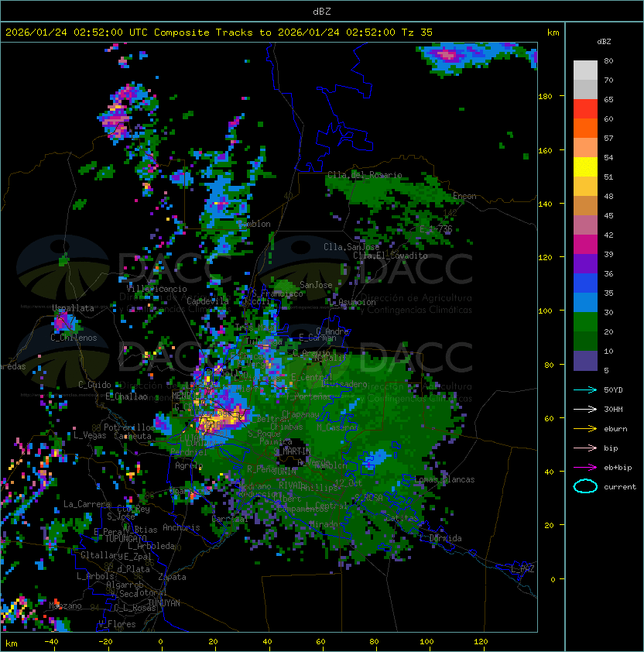This screenshot has width=644, height=652.
Task: Click the 'Capdevila' place label
Action: 207,301
